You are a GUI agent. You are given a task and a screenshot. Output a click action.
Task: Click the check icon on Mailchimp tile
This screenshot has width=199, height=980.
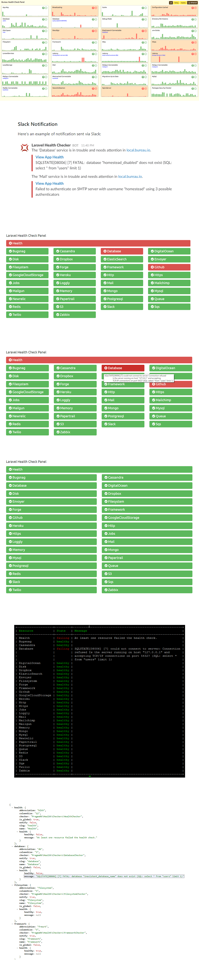pos(152,283)
